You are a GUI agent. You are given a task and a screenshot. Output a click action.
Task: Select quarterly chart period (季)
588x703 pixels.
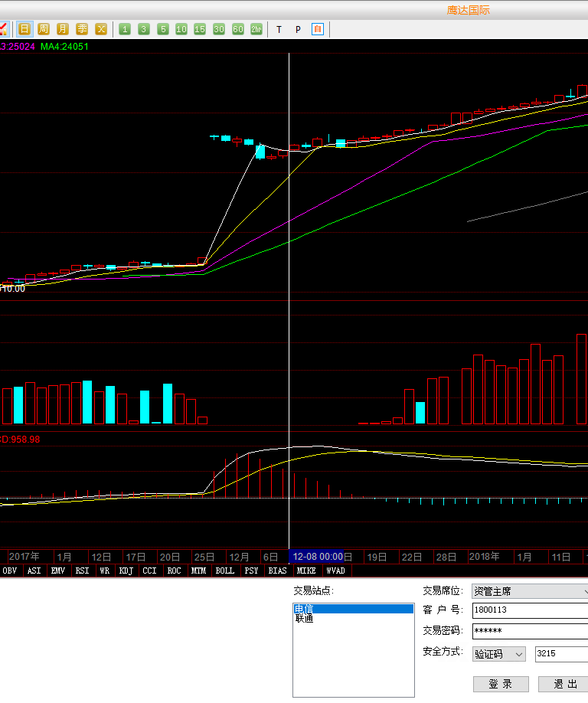point(82,29)
